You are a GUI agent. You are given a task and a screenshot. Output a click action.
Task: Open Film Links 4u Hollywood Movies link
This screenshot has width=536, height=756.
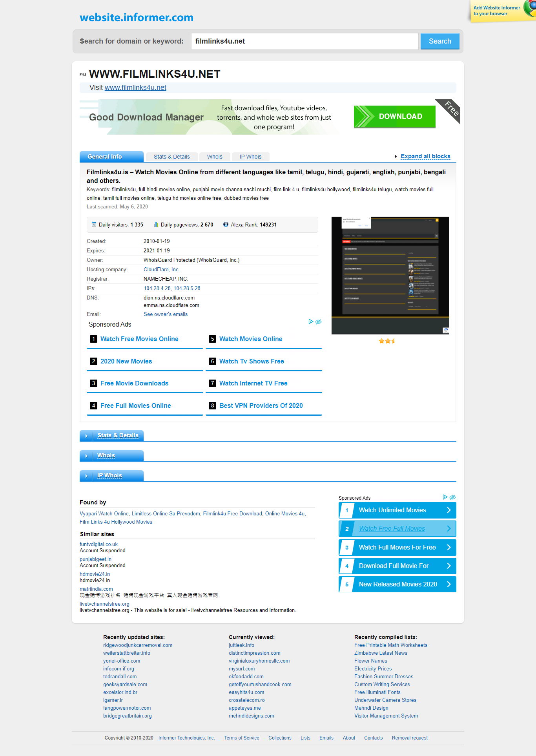coord(116,522)
